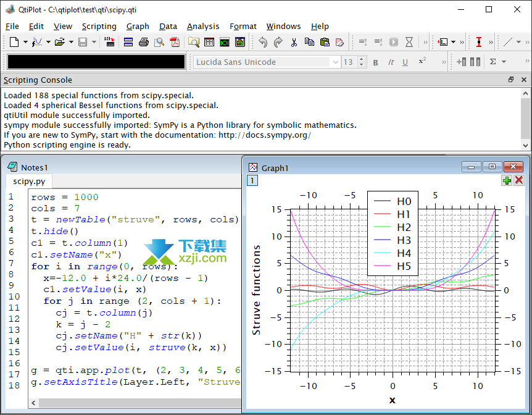Open Print Preview with magnifier icon

[x=159, y=42]
